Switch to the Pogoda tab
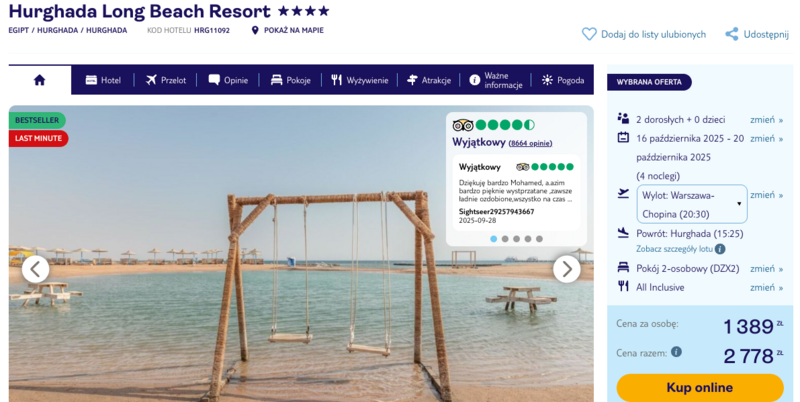This screenshot has width=800, height=402. point(563,80)
